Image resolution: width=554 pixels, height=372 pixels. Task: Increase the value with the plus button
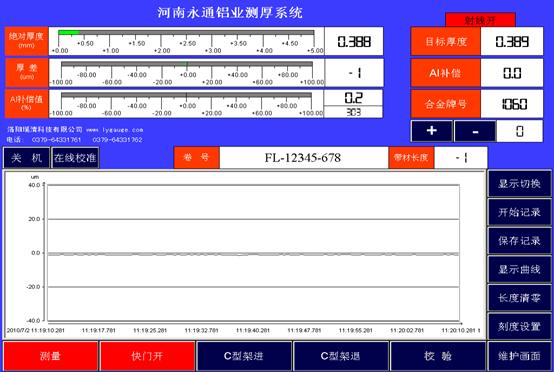pos(431,131)
